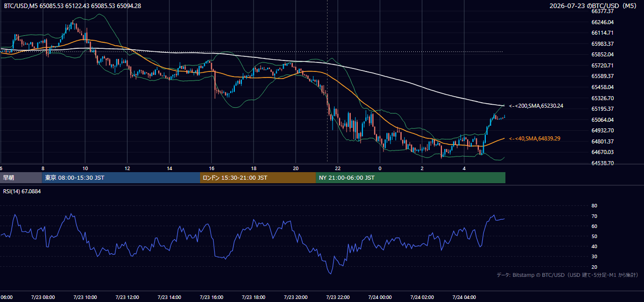
Task: Click RSI scale value 80
Action: click(x=594, y=206)
